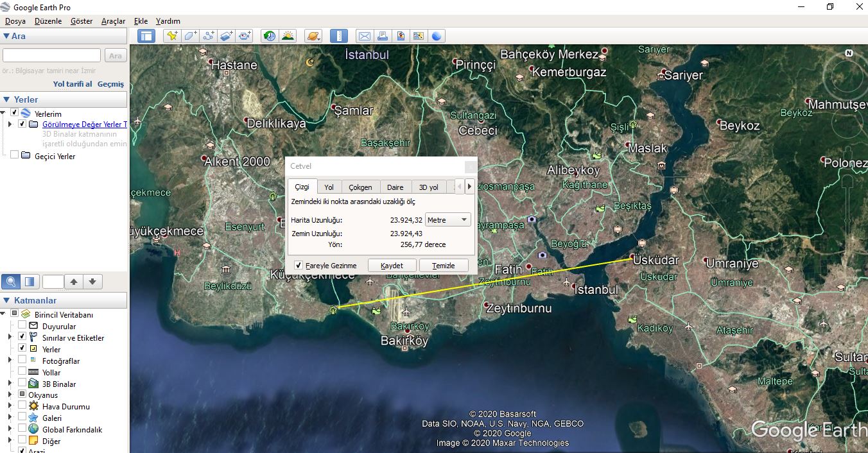Viewport: 868px width, 453px height.
Task: Click the blue globe icon in the toolbar
Action: (437, 36)
